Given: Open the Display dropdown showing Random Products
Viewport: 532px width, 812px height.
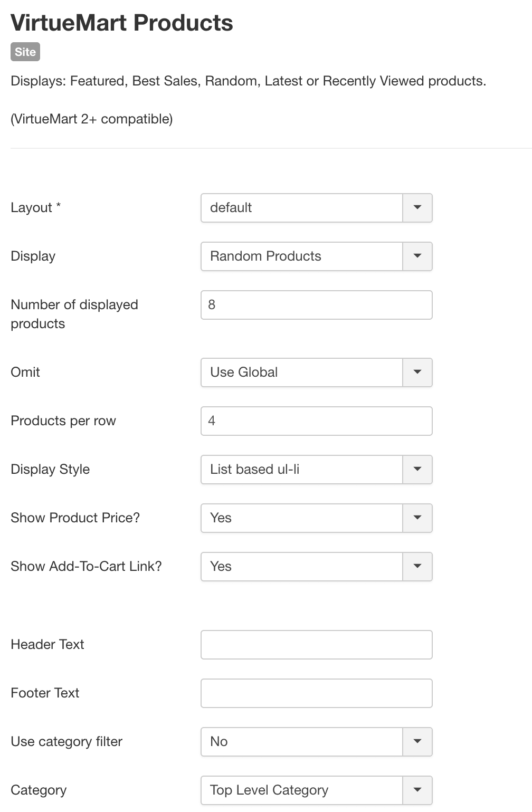Looking at the screenshot, I should (317, 256).
